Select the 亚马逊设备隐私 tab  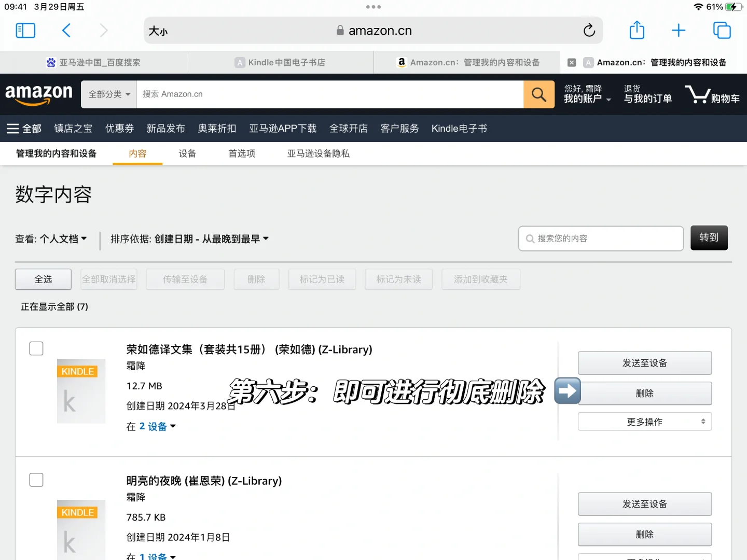coord(319,153)
